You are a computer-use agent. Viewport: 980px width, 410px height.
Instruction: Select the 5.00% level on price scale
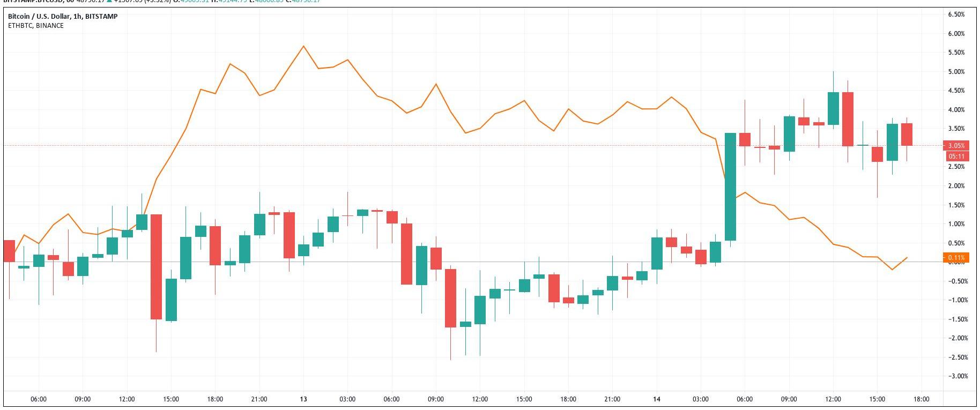point(956,72)
